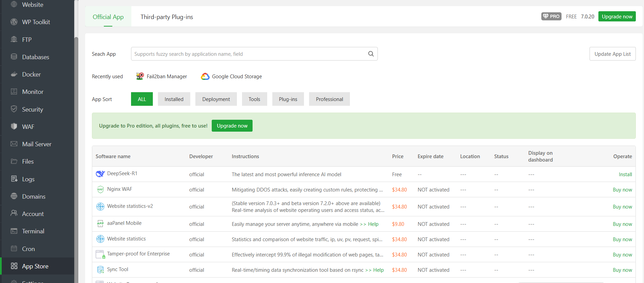The image size is (644, 283).
Task: Click the Sync Tool software name
Action: [117, 269]
